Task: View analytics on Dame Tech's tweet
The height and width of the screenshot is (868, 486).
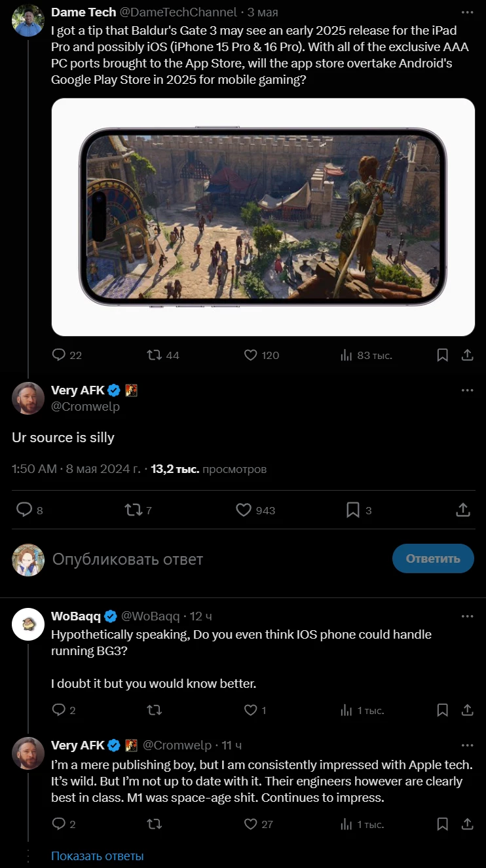Action: point(346,355)
